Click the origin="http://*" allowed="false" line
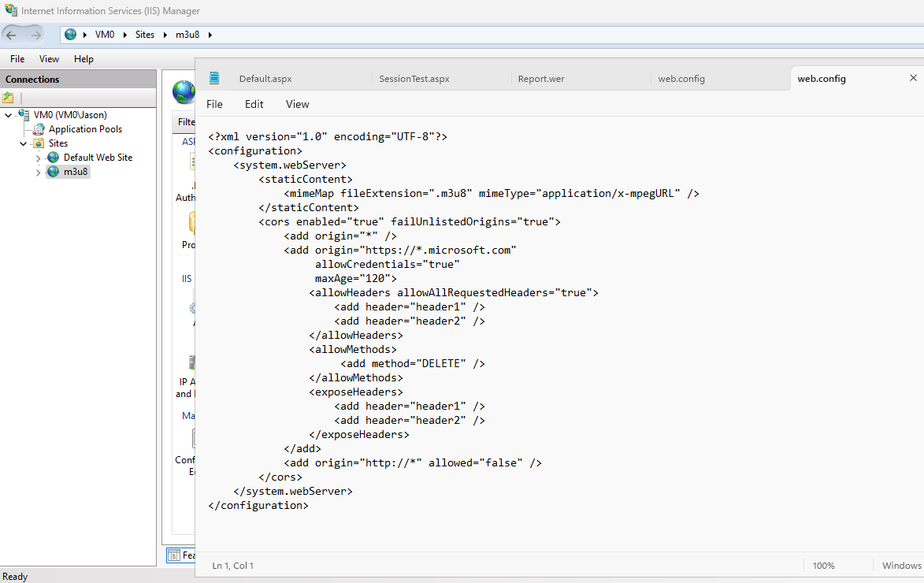 coord(413,462)
